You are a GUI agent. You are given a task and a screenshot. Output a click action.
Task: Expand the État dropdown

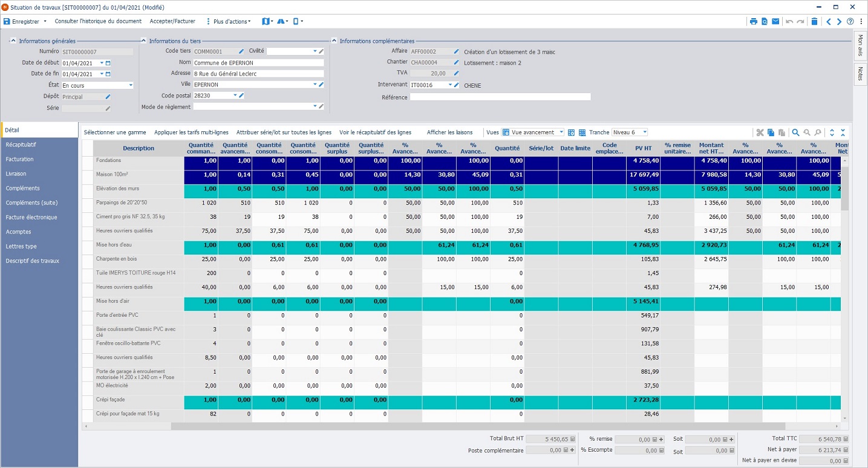pos(131,85)
